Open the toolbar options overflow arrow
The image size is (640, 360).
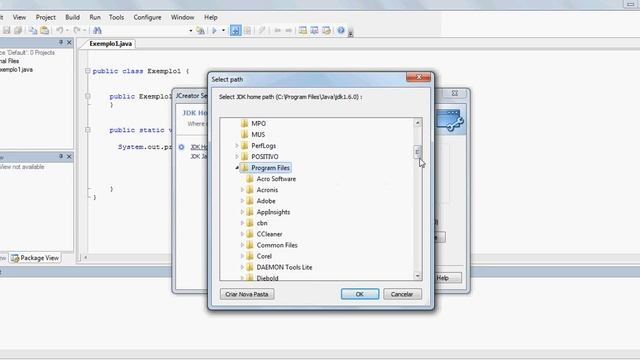click(x=351, y=34)
